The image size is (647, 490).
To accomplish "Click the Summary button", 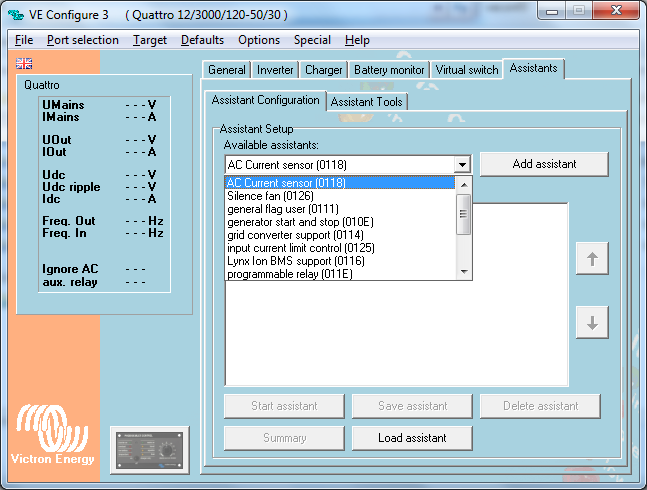I will coord(284,438).
